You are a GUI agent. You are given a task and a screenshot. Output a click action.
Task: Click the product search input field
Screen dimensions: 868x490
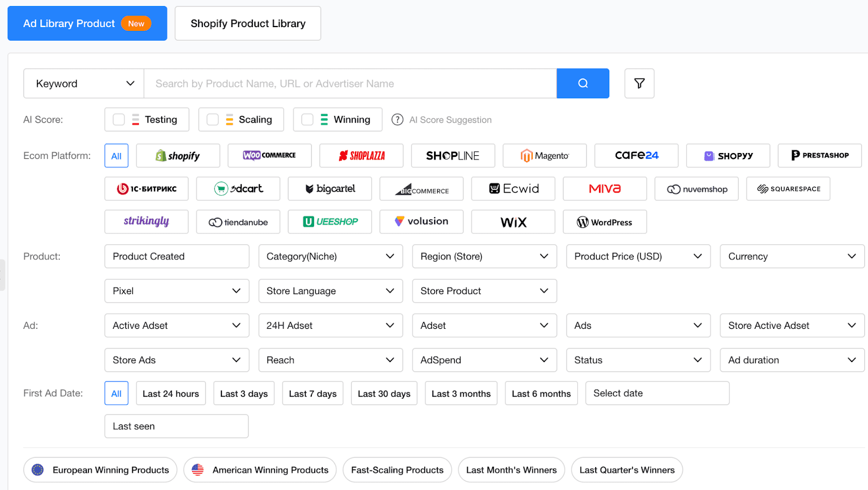pyautogui.click(x=350, y=83)
